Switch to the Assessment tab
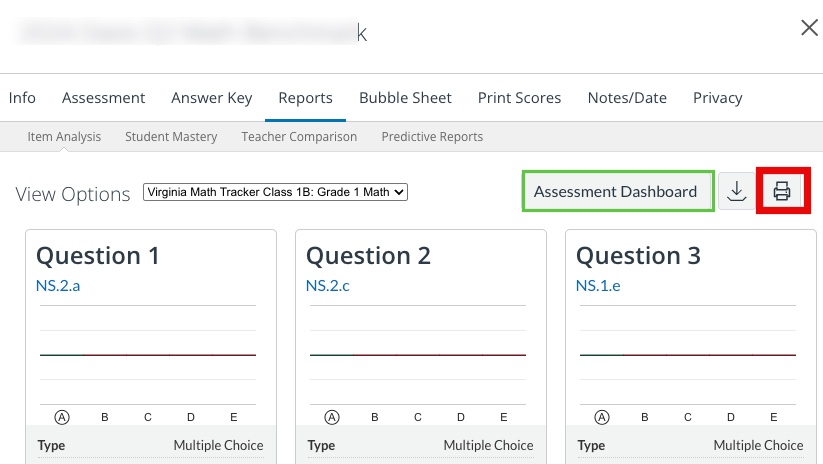The image size is (823, 464). [103, 98]
